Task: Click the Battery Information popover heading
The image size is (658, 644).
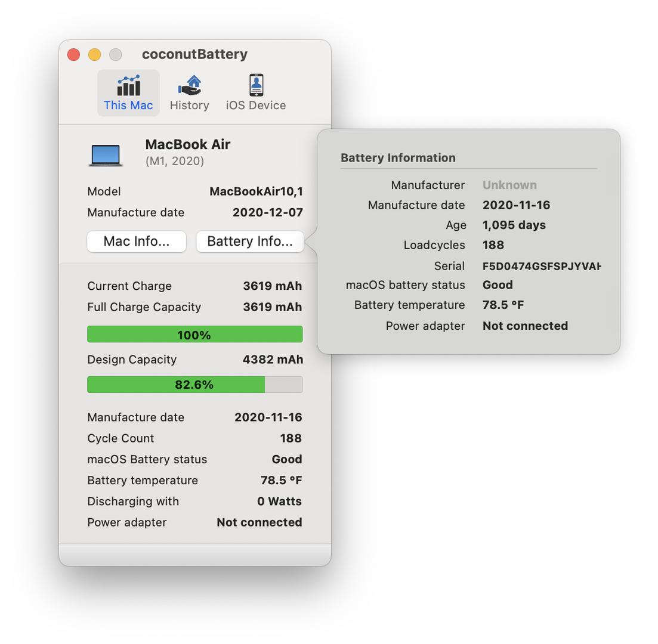Action: pos(398,158)
